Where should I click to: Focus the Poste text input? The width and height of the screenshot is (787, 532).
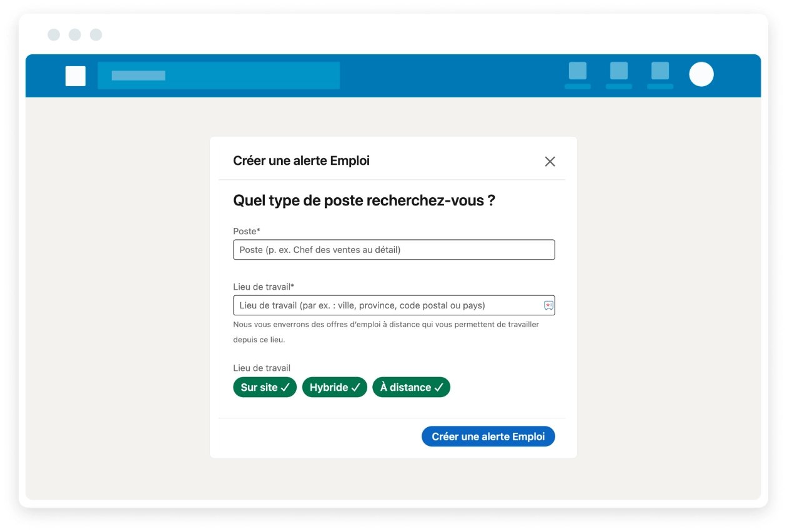[x=393, y=250]
